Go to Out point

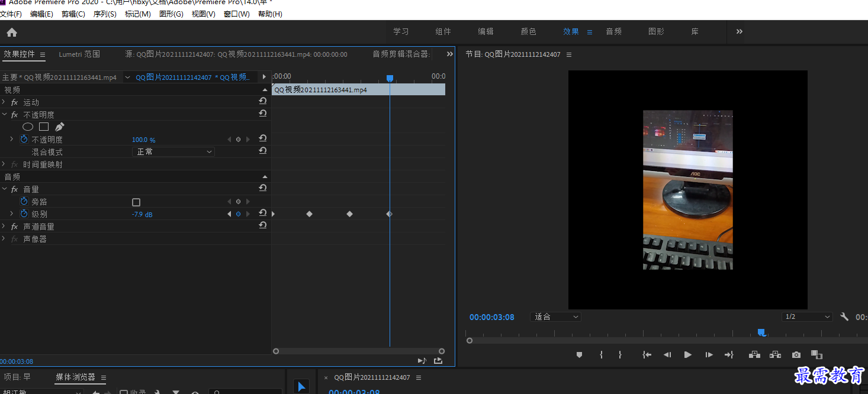[729, 355]
